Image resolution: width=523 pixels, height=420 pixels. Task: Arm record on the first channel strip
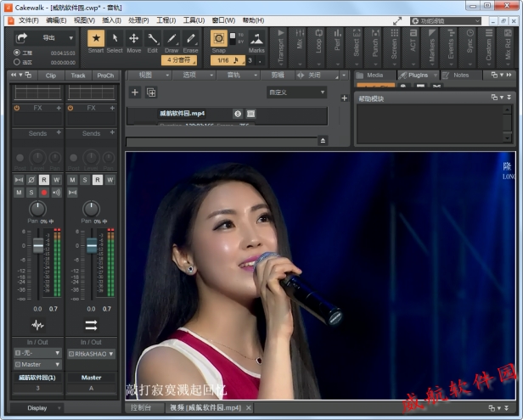(44, 193)
